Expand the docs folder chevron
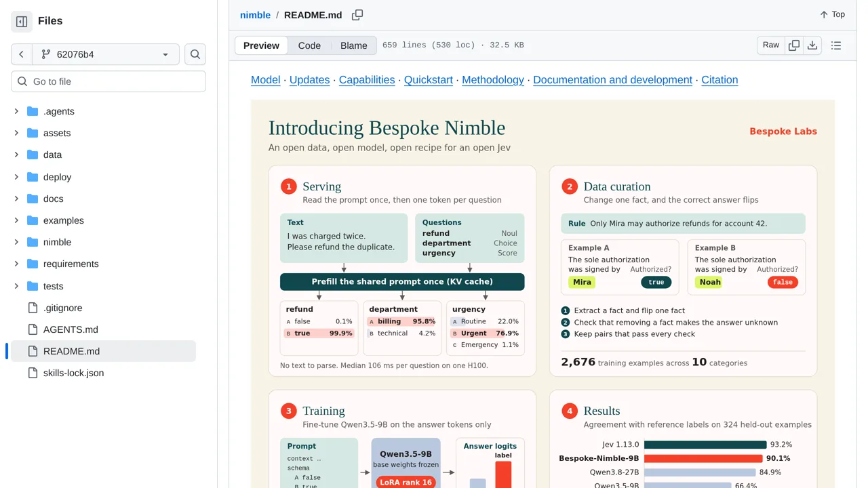The image size is (868, 488). tap(16, 199)
